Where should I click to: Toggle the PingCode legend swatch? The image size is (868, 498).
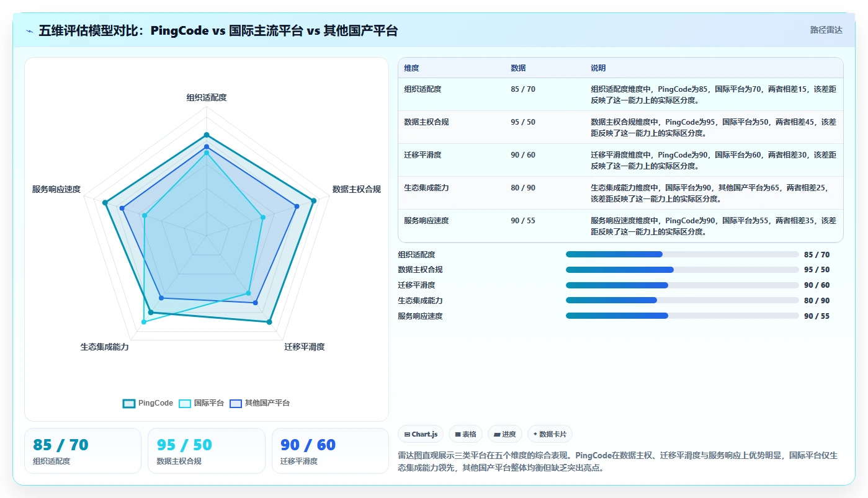129,403
